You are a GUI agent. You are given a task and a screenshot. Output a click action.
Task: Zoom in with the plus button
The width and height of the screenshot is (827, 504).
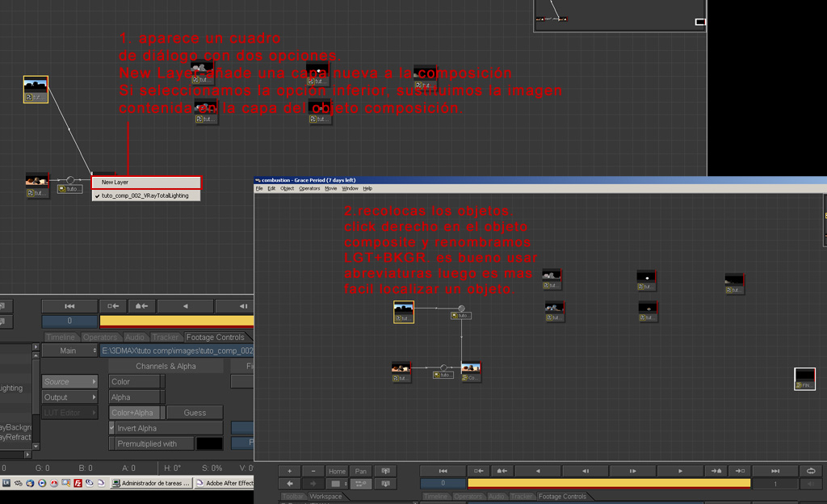coord(290,471)
